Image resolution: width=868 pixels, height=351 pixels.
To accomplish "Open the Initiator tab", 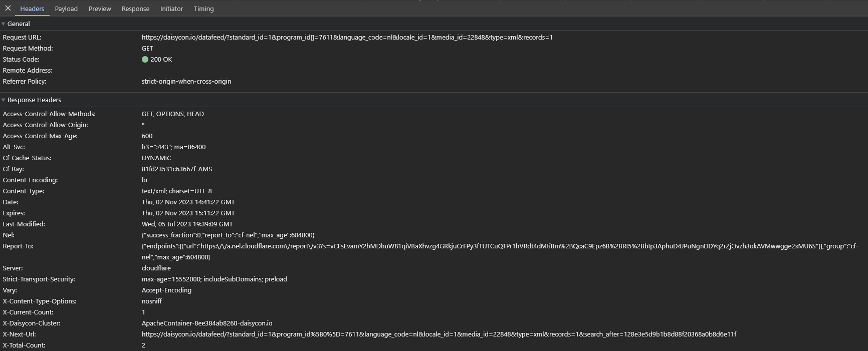I will pos(171,9).
